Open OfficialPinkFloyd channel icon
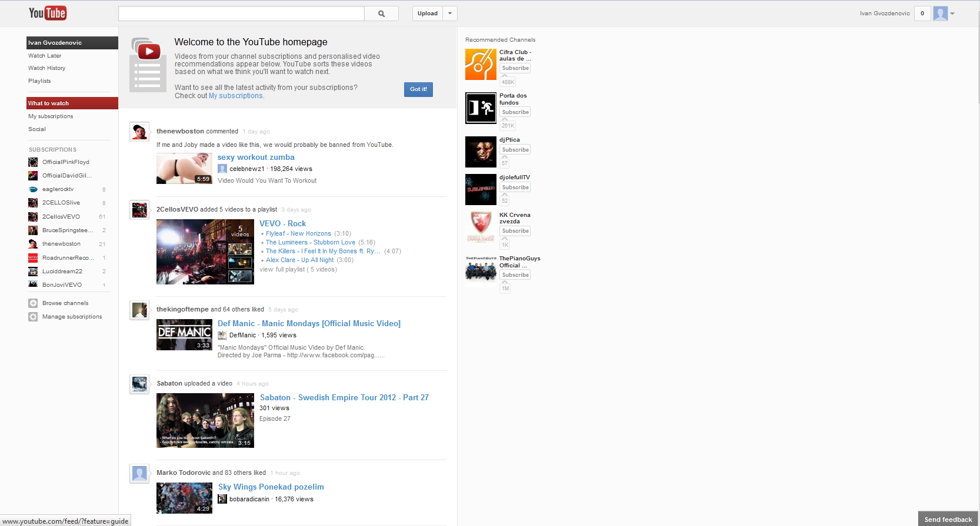This screenshot has width=980, height=526. (x=33, y=162)
